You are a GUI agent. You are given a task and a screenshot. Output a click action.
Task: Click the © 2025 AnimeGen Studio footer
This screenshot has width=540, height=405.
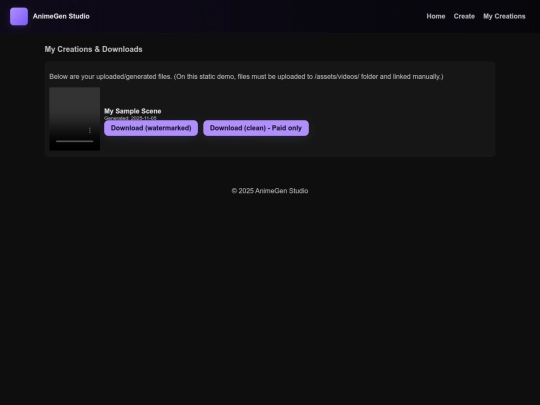pos(270,191)
